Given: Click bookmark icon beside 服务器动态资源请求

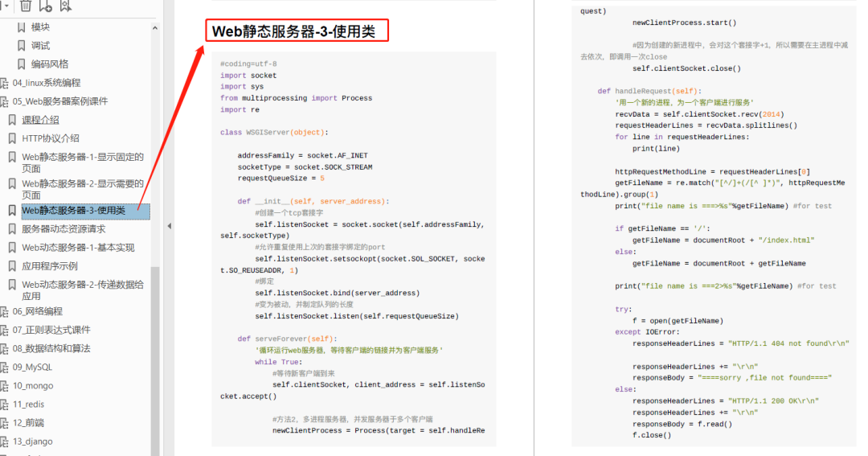Looking at the screenshot, I should pyautogui.click(x=12, y=229).
